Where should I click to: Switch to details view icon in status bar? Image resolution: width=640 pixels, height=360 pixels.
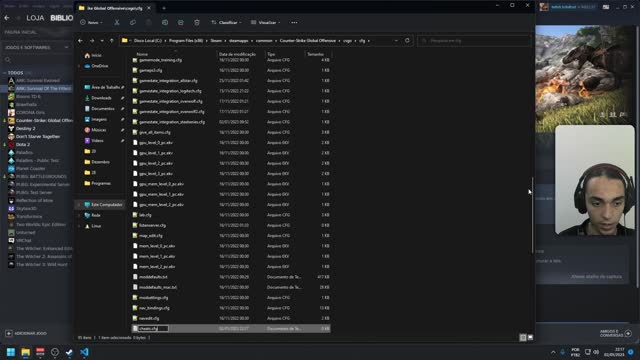pos(523,338)
